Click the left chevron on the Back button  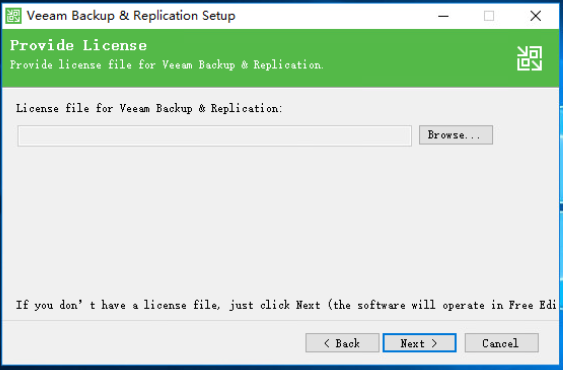[x=327, y=343]
